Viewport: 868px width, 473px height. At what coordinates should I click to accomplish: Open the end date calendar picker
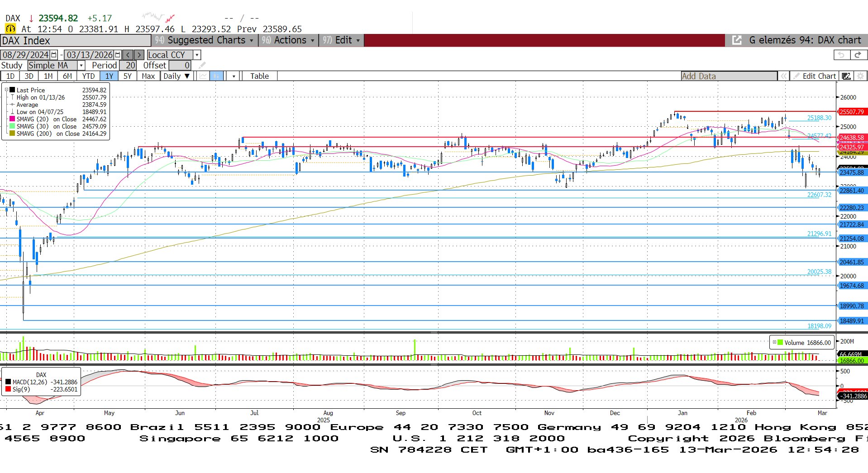pyautogui.click(x=118, y=55)
